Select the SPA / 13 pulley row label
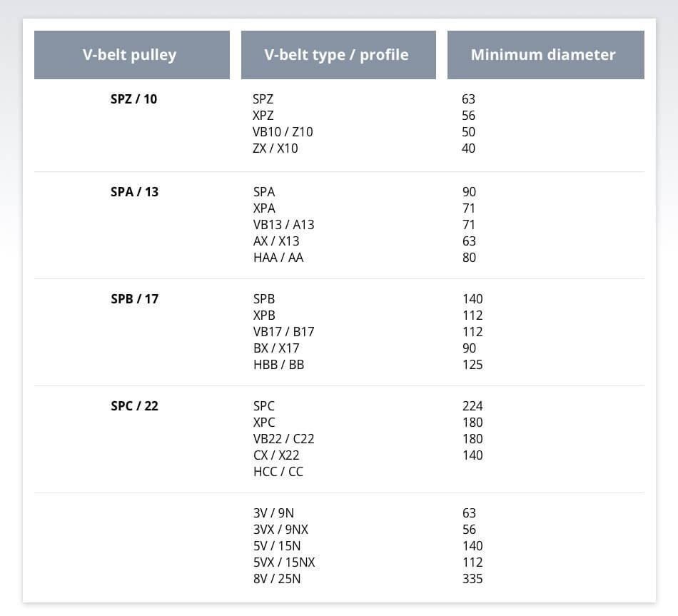The height and width of the screenshot is (616, 678). [134, 192]
